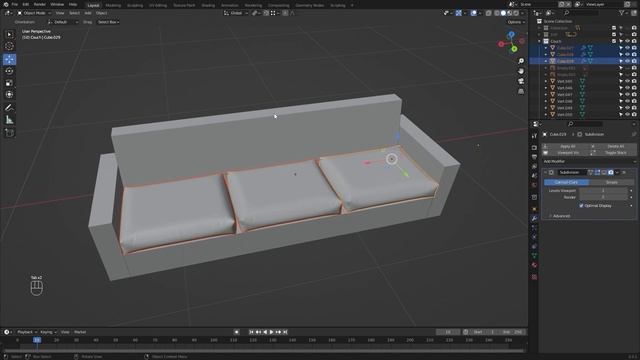Switch to the Shading workspace tab
The image size is (640, 360).
pos(208,5)
